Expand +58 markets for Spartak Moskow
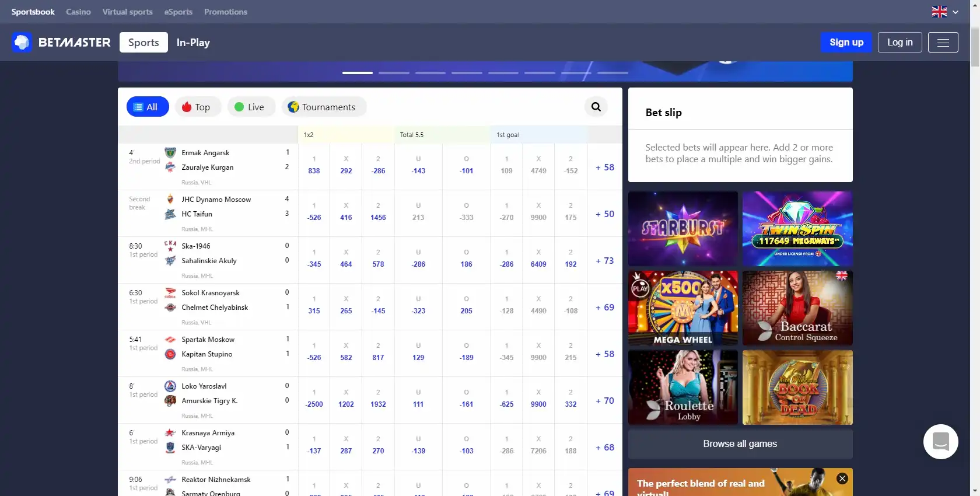Screen dimensions: 980x496 coord(605,354)
